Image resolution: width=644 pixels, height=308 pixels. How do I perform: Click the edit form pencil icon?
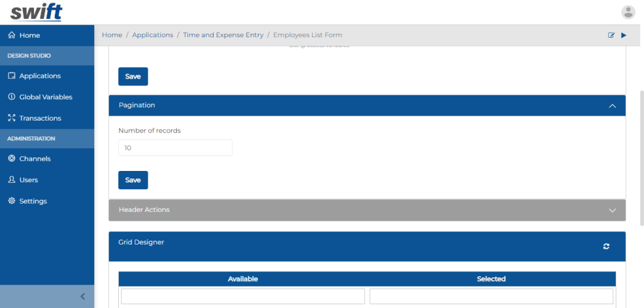[x=611, y=35]
